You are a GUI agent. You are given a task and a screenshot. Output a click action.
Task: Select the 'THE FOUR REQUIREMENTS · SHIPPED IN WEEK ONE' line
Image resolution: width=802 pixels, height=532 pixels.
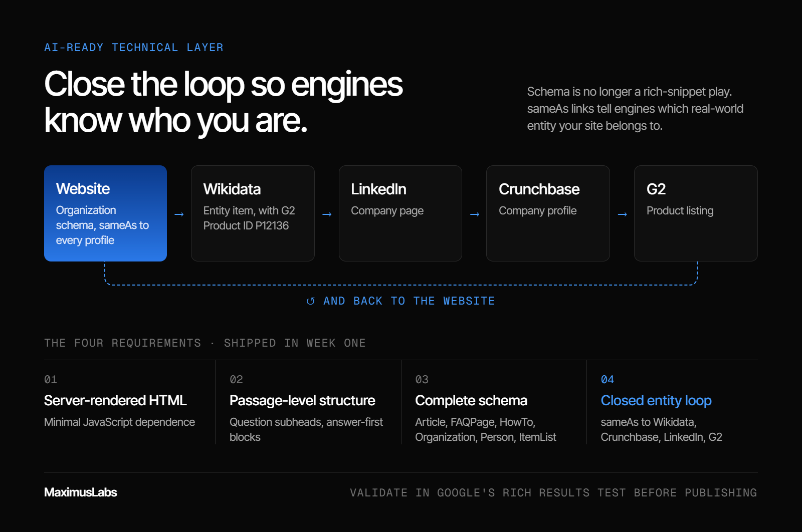point(205,343)
